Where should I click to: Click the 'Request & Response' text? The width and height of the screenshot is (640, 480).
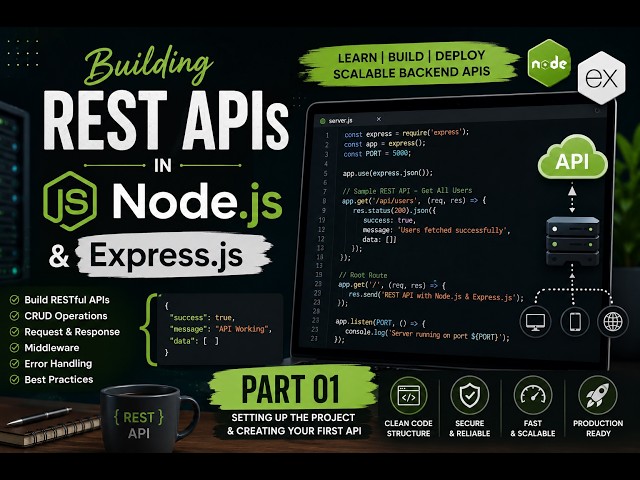72,332
